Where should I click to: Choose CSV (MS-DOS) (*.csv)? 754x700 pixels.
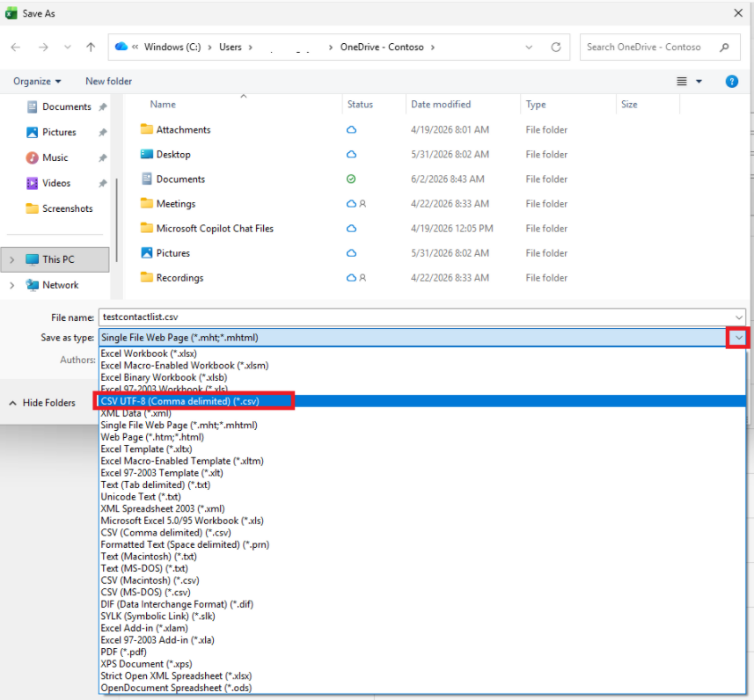pyautogui.click(x=422, y=593)
